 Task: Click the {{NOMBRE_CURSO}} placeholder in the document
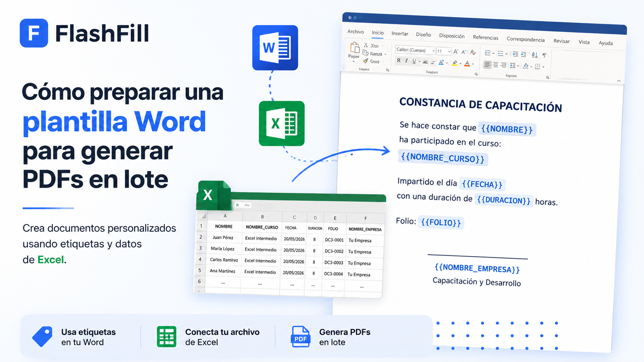443,158
